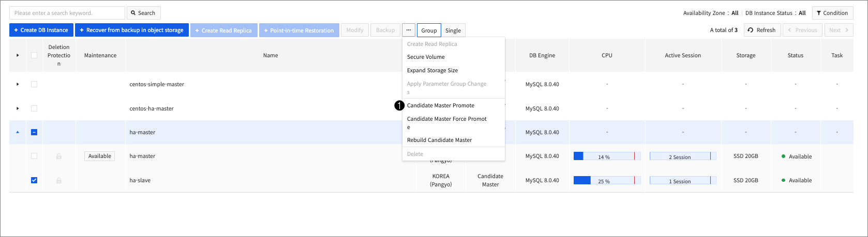Click centos-ha-master name cell
Image resolution: width=868 pixels, height=237 pixels.
click(x=152, y=108)
